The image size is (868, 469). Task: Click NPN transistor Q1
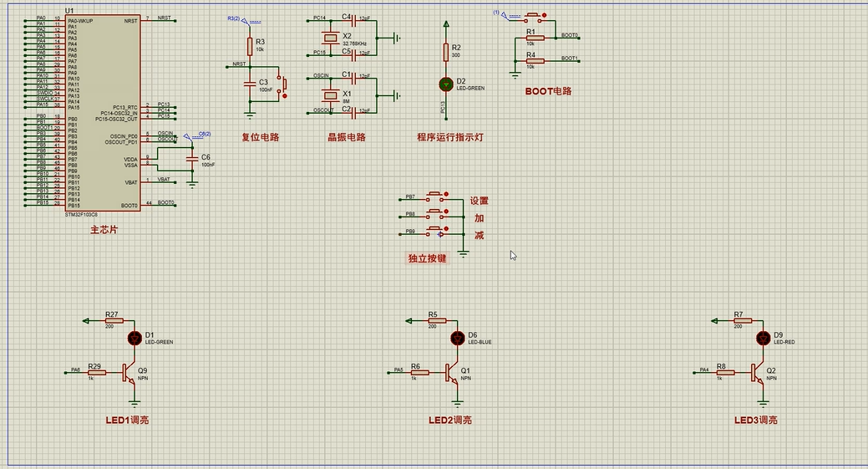(452, 372)
